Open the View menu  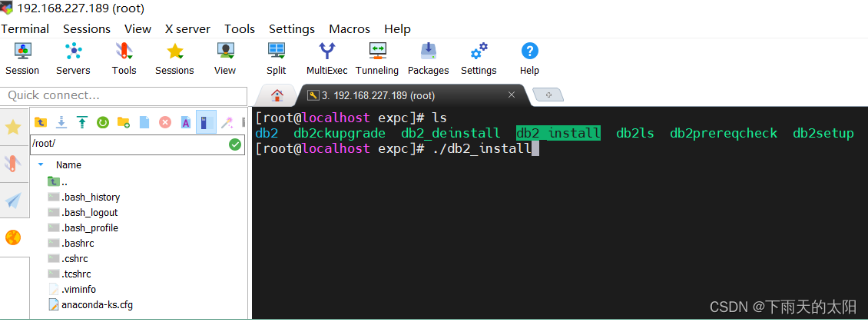coord(137,29)
